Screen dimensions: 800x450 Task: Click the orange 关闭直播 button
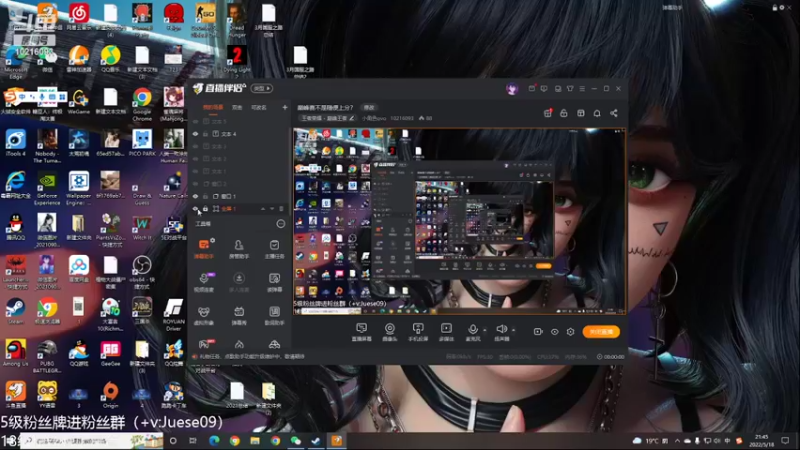tap(601, 332)
